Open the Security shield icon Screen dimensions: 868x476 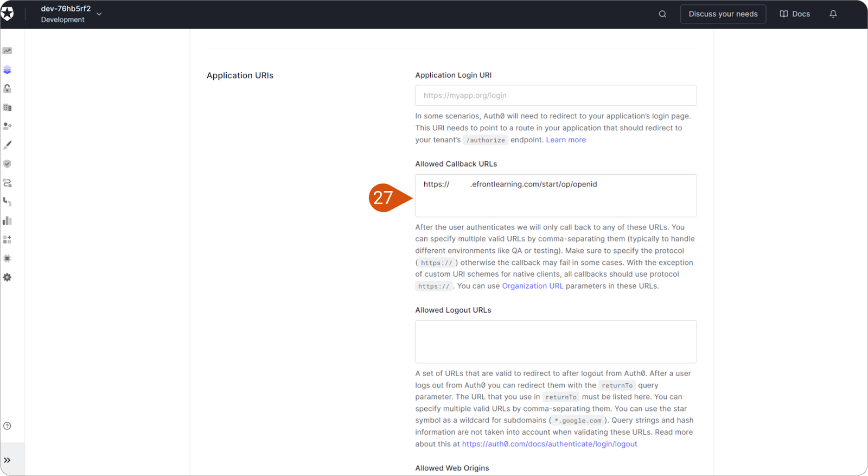7,164
